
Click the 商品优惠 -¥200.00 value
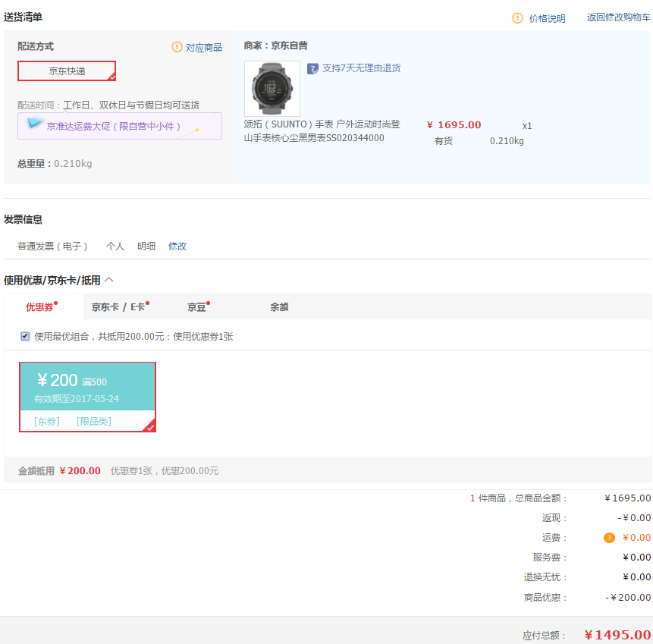pyautogui.click(x=628, y=597)
